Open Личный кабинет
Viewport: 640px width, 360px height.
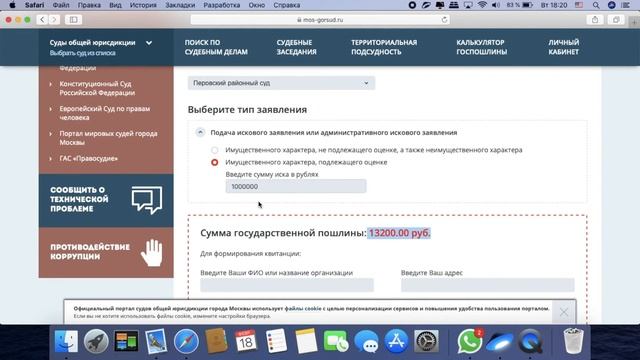[563, 47]
